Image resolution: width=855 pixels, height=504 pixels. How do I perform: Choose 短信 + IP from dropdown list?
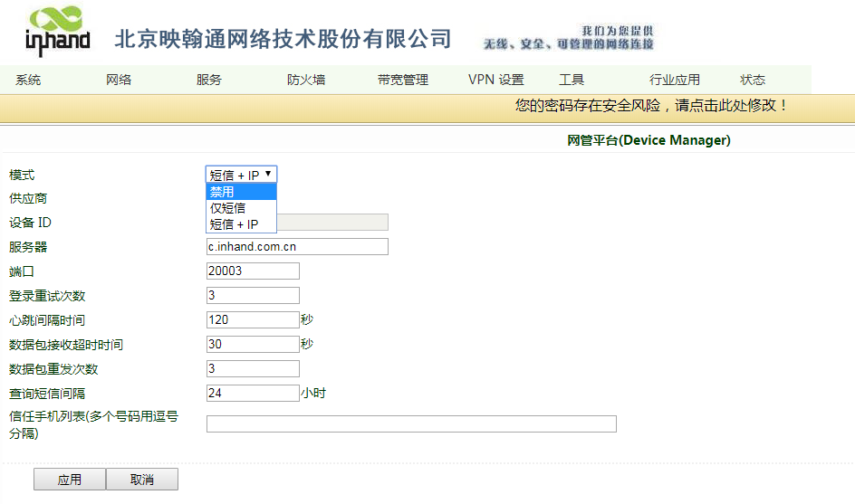click(241, 224)
